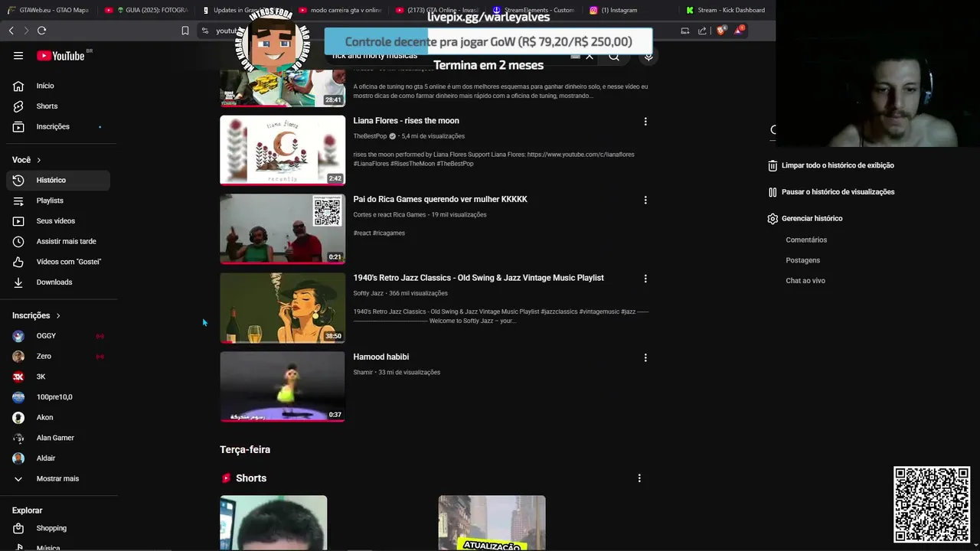
Task: Open Softly Jazz channel link
Action: pos(368,293)
